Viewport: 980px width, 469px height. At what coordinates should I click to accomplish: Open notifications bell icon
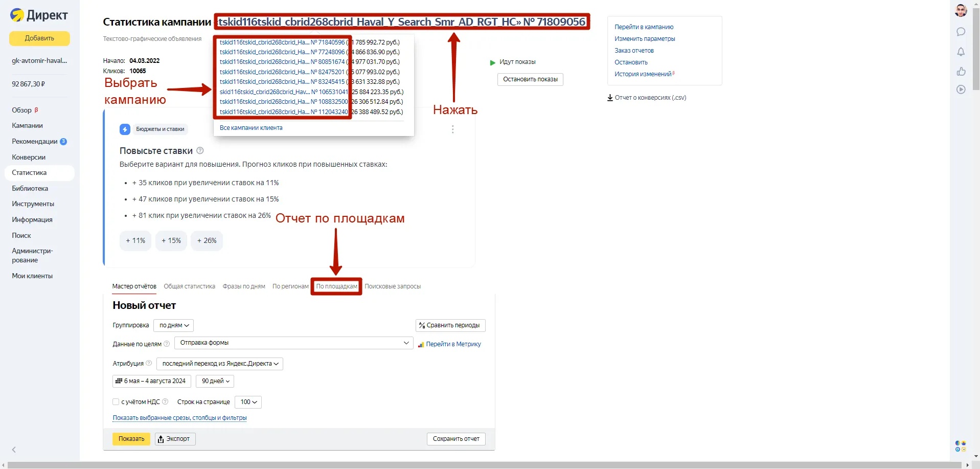click(x=961, y=52)
